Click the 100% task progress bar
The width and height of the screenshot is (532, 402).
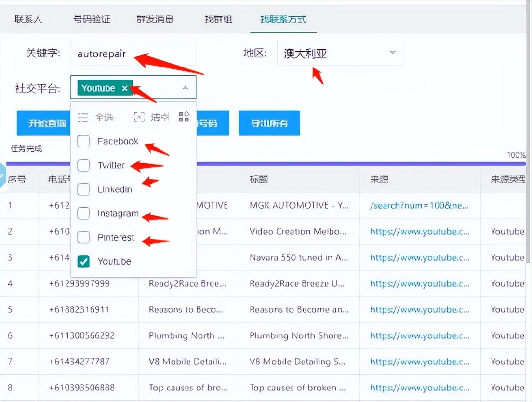tap(337, 165)
